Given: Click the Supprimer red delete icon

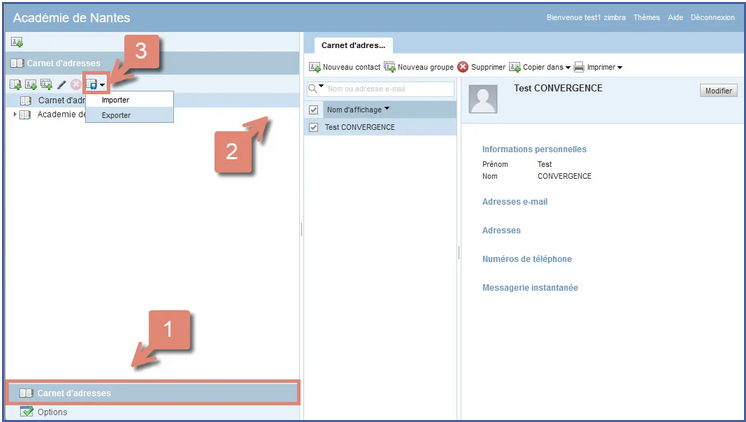Looking at the screenshot, I should click(463, 67).
